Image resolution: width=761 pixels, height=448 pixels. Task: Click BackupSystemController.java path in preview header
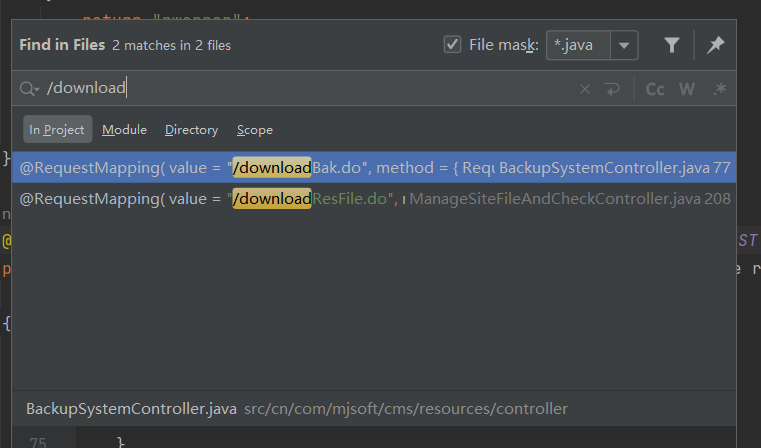coord(132,408)
